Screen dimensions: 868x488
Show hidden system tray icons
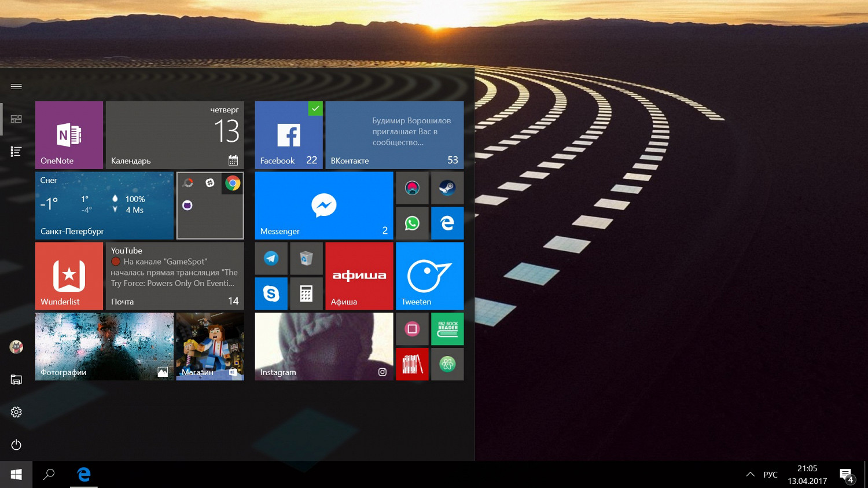[x=751, y=475]
